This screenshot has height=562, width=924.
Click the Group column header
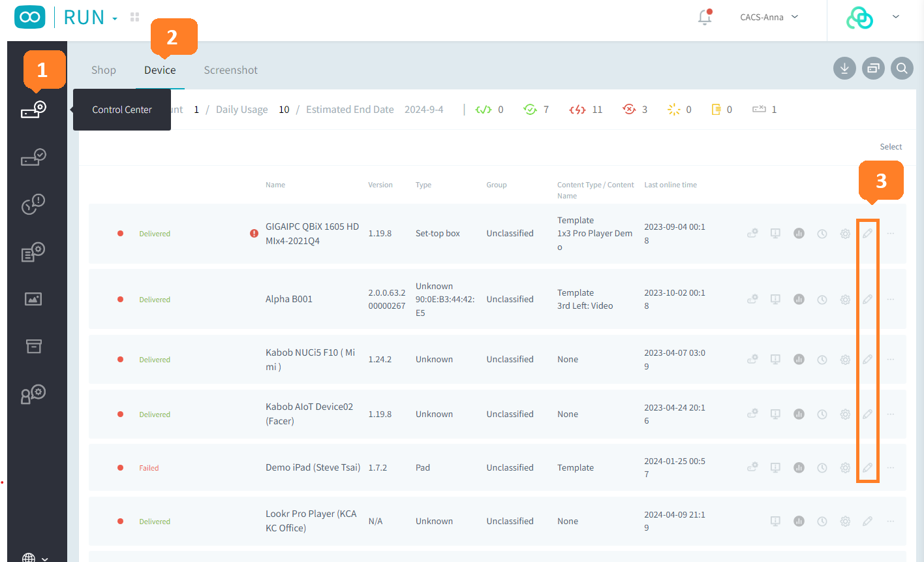(x=497, y=185)
